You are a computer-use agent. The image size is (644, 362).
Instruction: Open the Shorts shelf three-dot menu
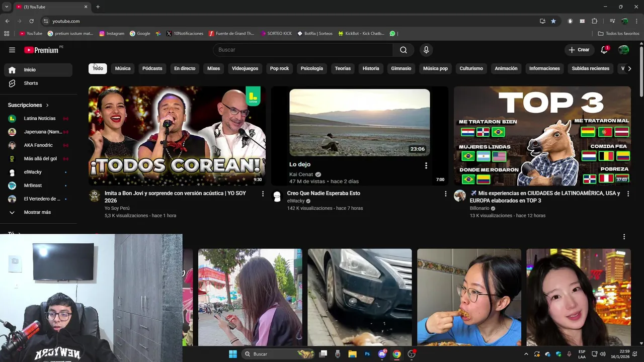point(624,237)
